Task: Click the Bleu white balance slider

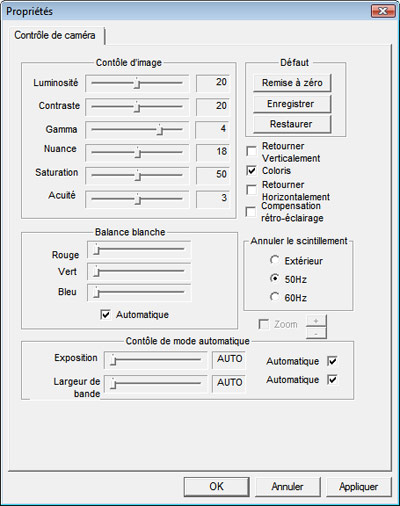Action: 139,293
